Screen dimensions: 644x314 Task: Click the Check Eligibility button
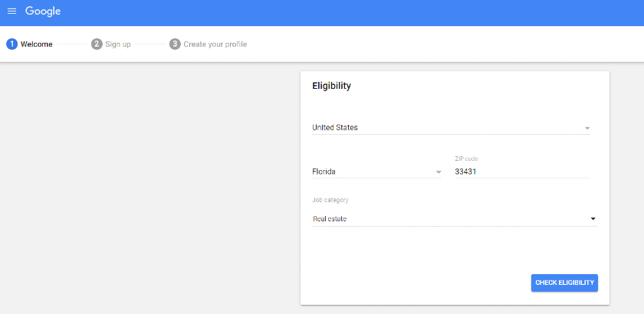click(564, 283)
